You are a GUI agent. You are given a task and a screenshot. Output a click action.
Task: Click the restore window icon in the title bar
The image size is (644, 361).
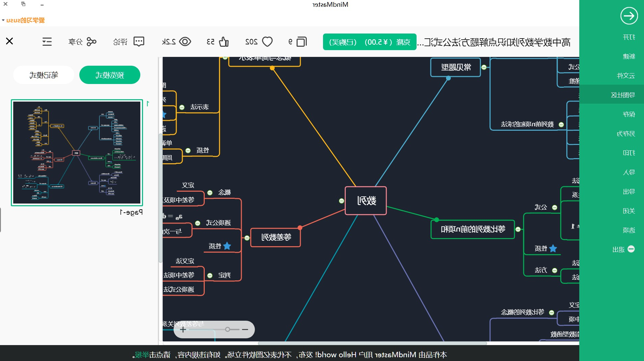click(x=23, y=4)
